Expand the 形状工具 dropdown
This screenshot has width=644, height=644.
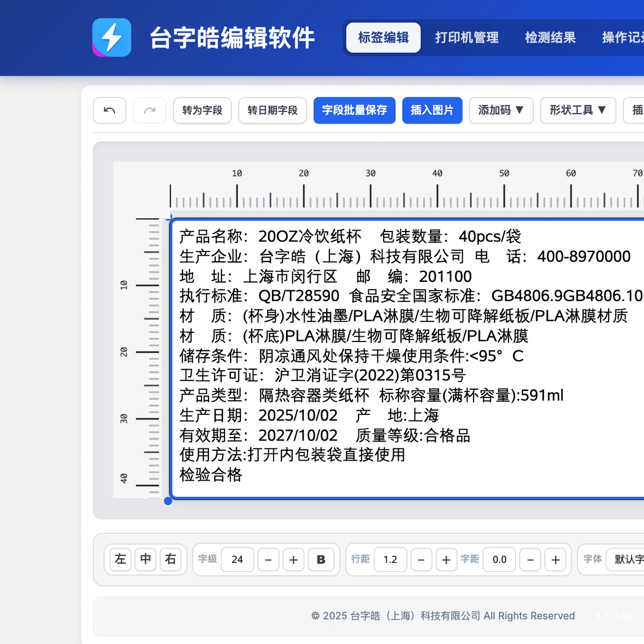tap(578, 110)
